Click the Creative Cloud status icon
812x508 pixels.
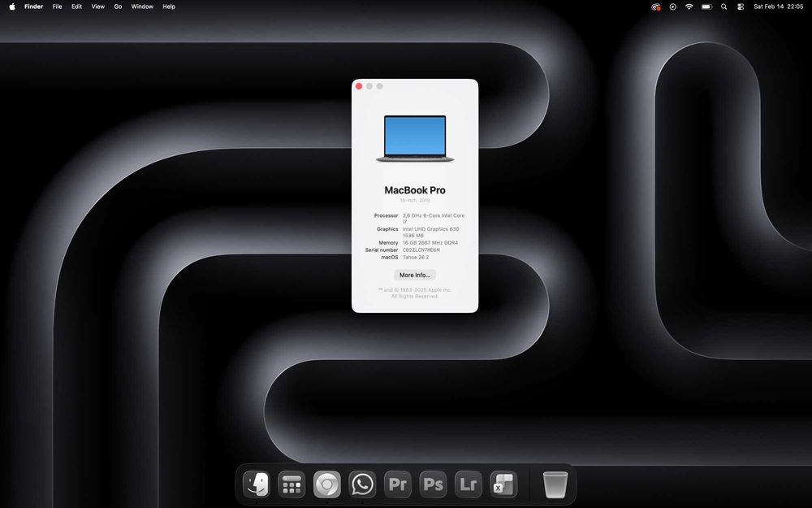[655, 7]
